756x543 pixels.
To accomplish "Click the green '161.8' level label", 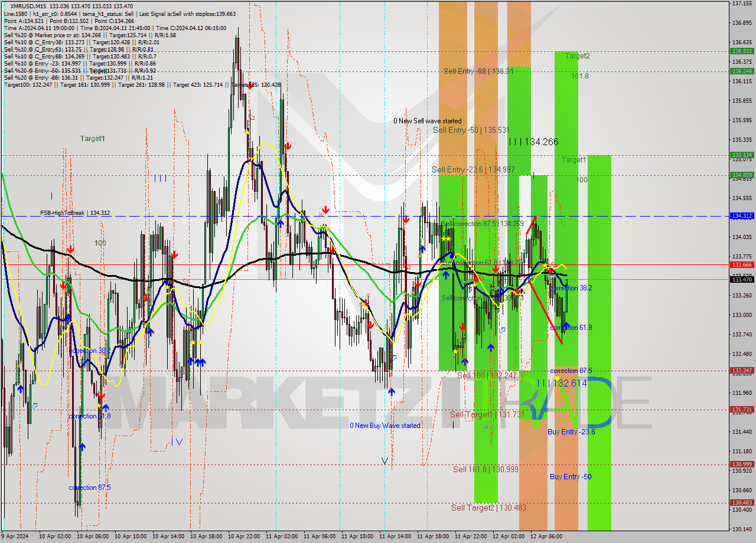I will tap(579, 76).
